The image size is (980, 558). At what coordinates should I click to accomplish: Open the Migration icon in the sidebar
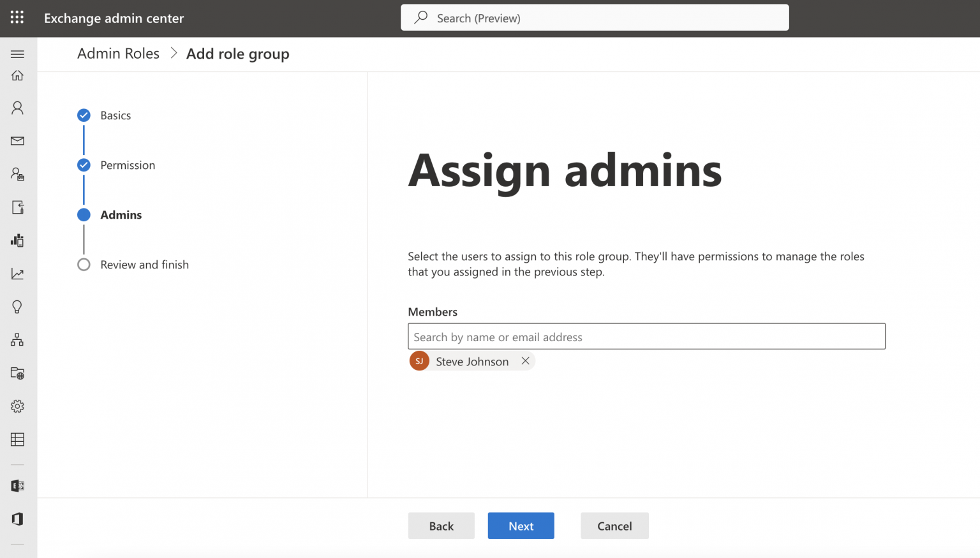pyautogui.click(x=17, y=207)
